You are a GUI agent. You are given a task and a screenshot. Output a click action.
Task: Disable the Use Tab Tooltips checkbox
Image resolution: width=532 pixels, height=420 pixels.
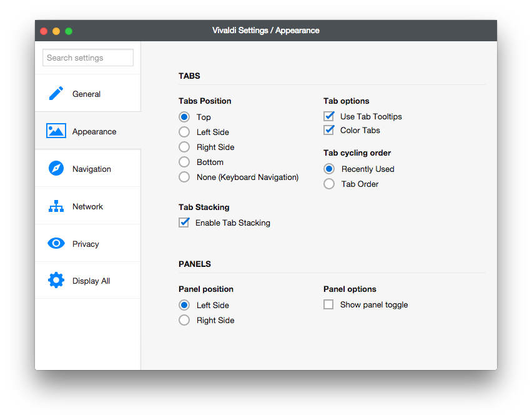point(329,116)
